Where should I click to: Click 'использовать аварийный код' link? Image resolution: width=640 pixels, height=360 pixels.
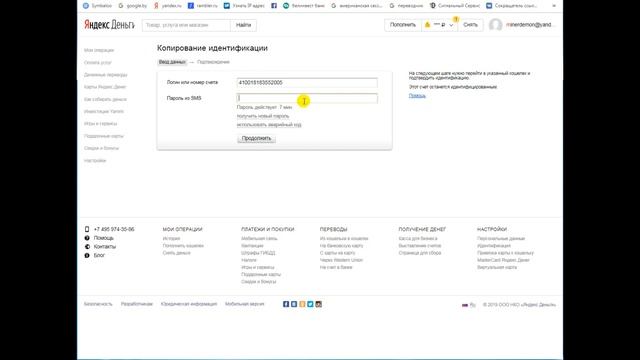269,124
